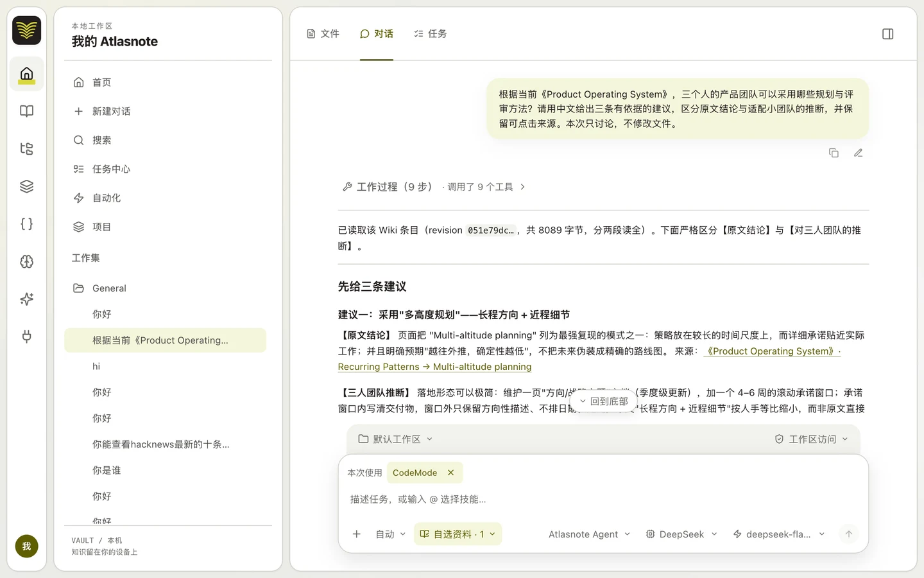This screenshot has width=924, height=578.
Task: Remove the CodeMode tag with its X
Action: (x=450, y=473)
